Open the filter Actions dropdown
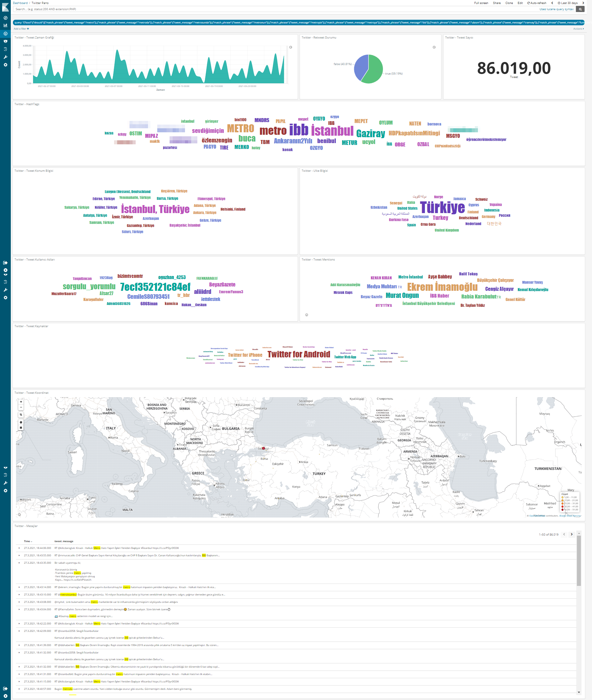 click(578, 29)
